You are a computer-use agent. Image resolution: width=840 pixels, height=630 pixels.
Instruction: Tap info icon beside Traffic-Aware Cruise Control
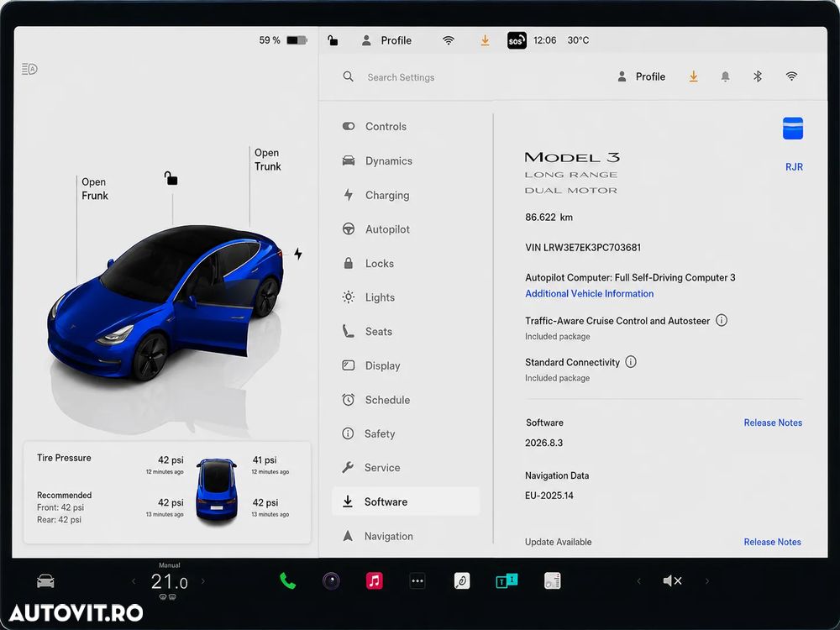pos(722,320)
